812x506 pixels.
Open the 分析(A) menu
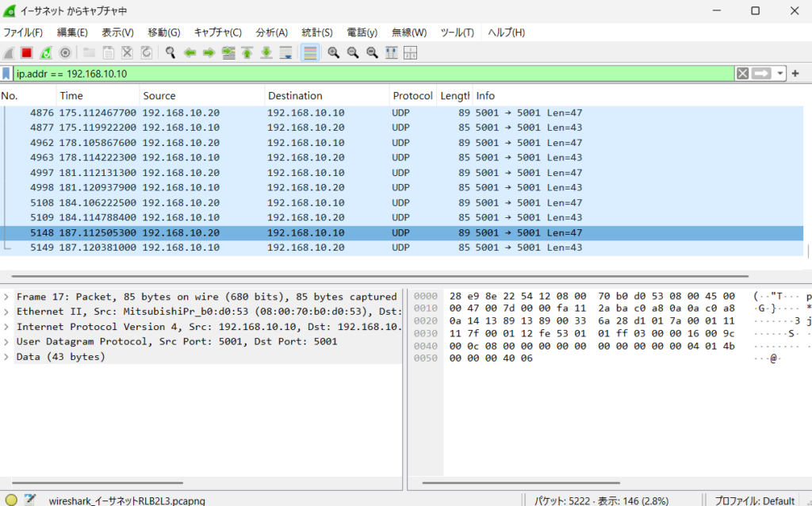coord(271,33)
